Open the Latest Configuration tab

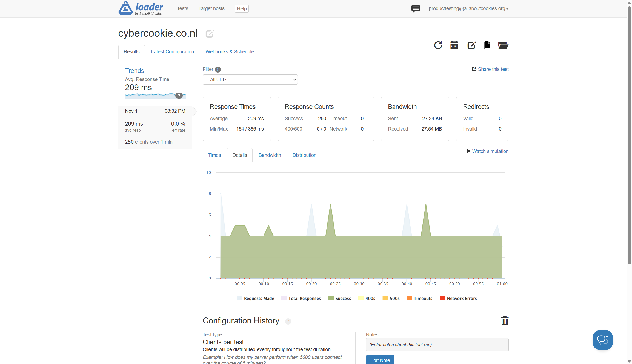(172, 52)
